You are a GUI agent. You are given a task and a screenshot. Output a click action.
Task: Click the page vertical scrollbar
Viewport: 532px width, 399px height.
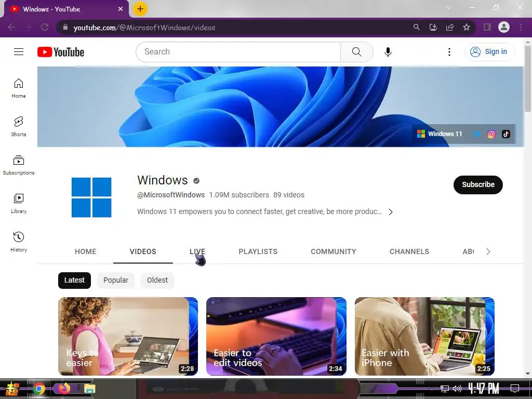pyautogui.click(x=528, y=78)
